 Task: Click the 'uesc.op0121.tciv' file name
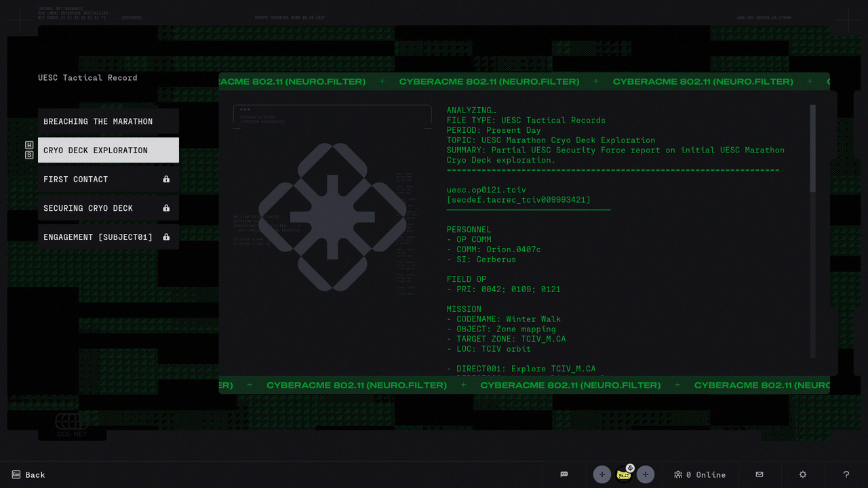(x=486, y=190)
